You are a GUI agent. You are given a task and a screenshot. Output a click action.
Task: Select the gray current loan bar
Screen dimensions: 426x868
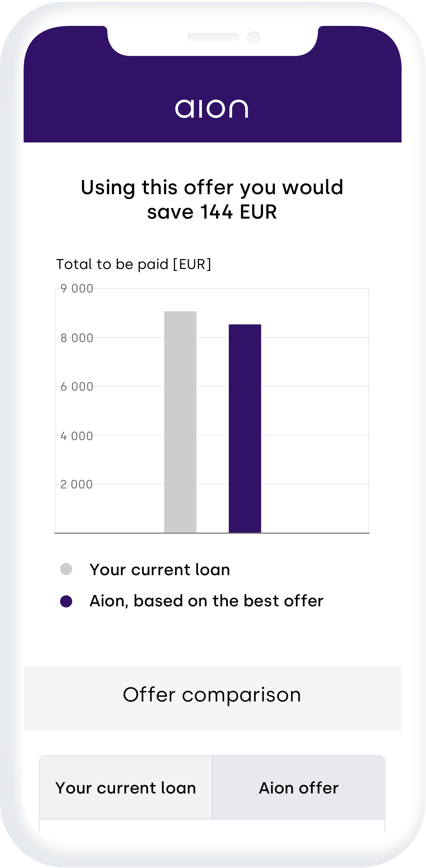[180, 422]
